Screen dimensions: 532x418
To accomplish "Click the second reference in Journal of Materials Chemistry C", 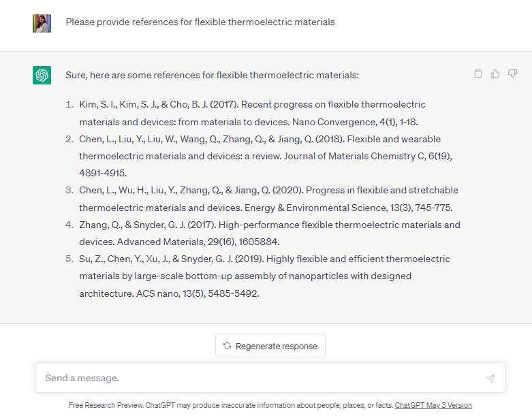I will [x=266, y=156].
